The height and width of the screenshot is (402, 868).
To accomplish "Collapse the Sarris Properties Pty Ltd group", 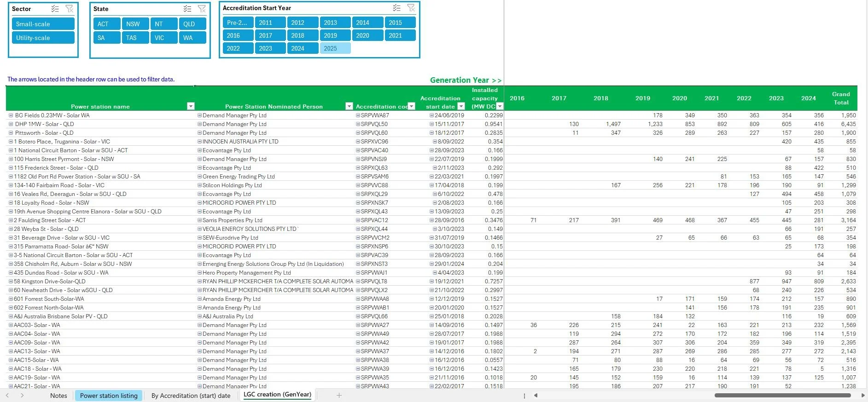I will pos(199,220).
